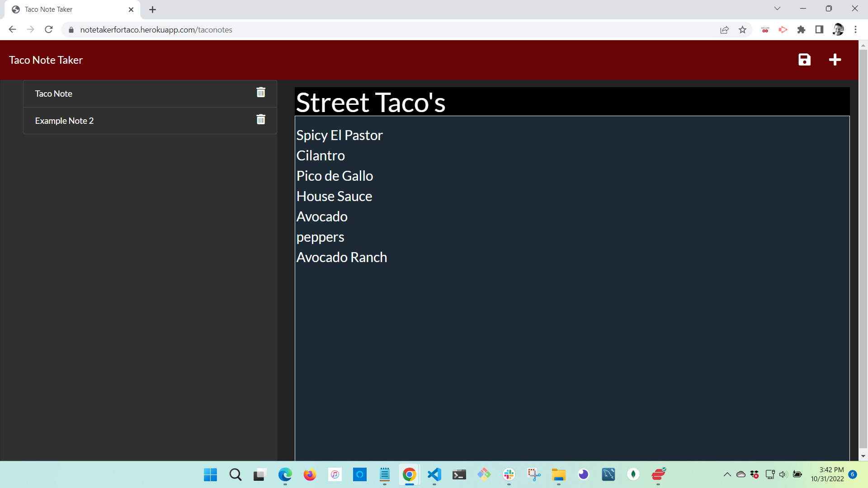This screenshot has width=868, height=488.
Task: Click the SecureW2 extension icon
Action: (x=765, y=29)
